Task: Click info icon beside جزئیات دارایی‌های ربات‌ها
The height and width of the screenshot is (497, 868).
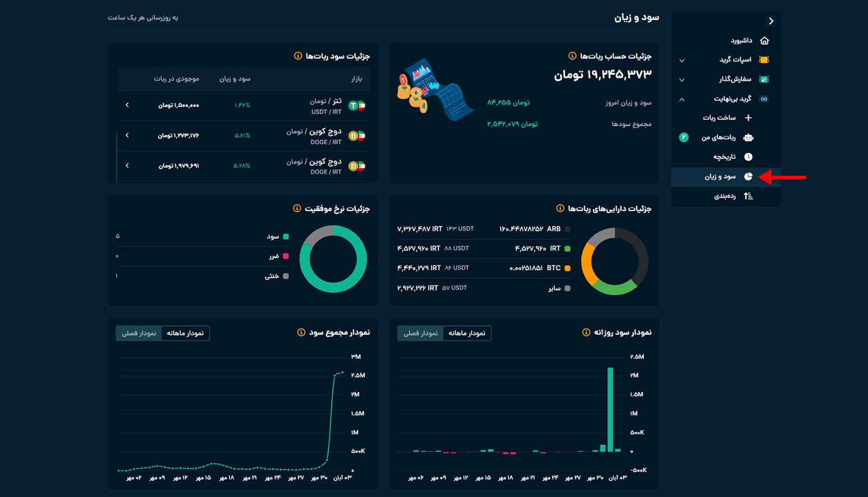Action: pyautogui.click(x=560, y=208)
